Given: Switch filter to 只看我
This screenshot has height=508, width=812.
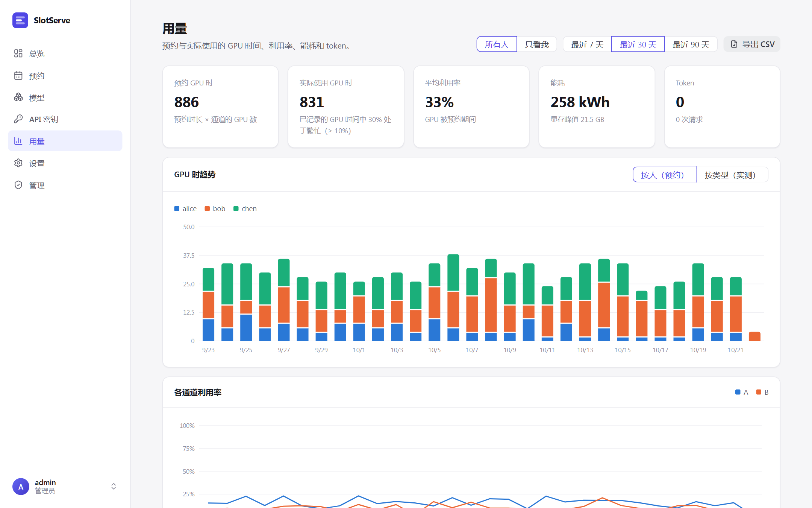Looking at the screenshot, I should [537, 44].
